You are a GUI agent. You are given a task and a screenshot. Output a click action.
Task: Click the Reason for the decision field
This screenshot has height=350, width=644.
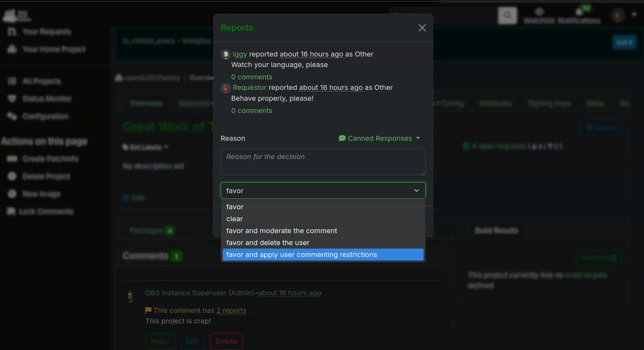click(x=323, y=161)
